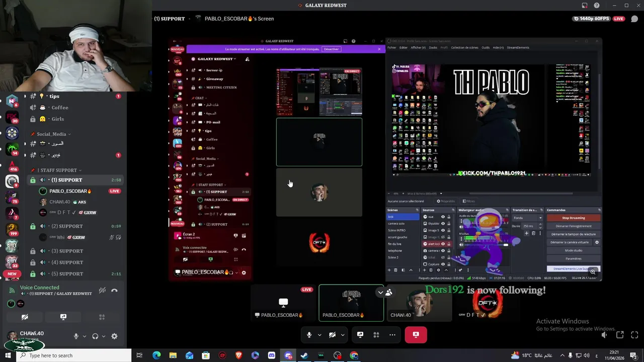Screen dimensions: 644x362
Task: Open inbox icon in Discord title bar
Action: click(x=585, y=6)
